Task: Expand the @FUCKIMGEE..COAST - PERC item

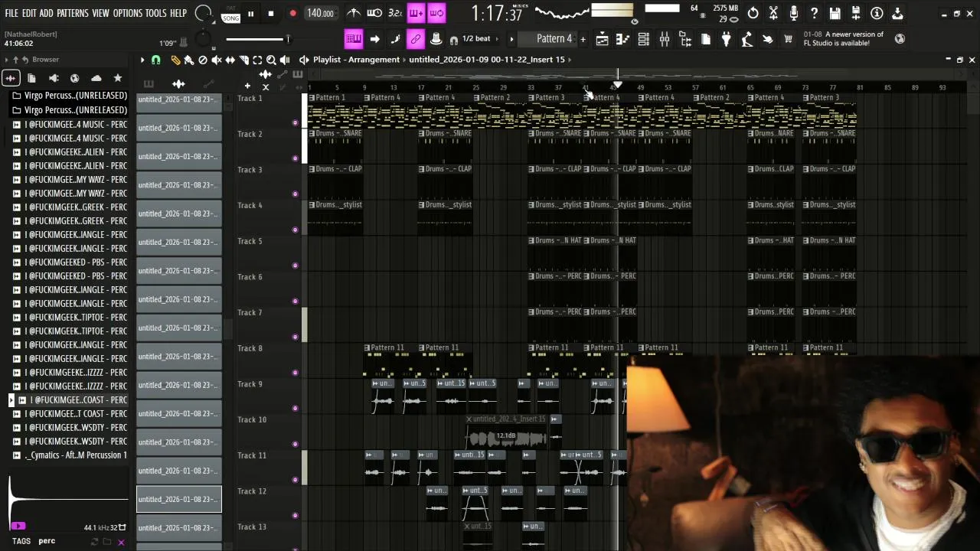Action: coord(11,400)
